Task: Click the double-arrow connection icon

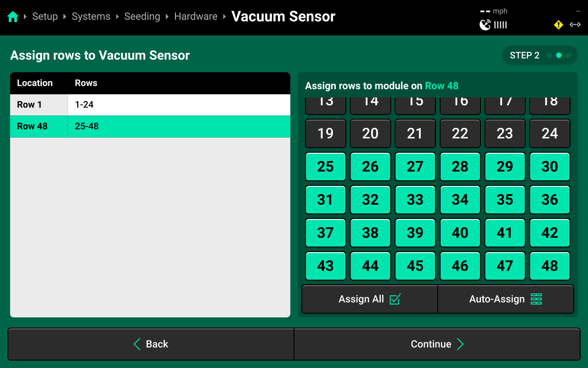Action: (575, 25)
